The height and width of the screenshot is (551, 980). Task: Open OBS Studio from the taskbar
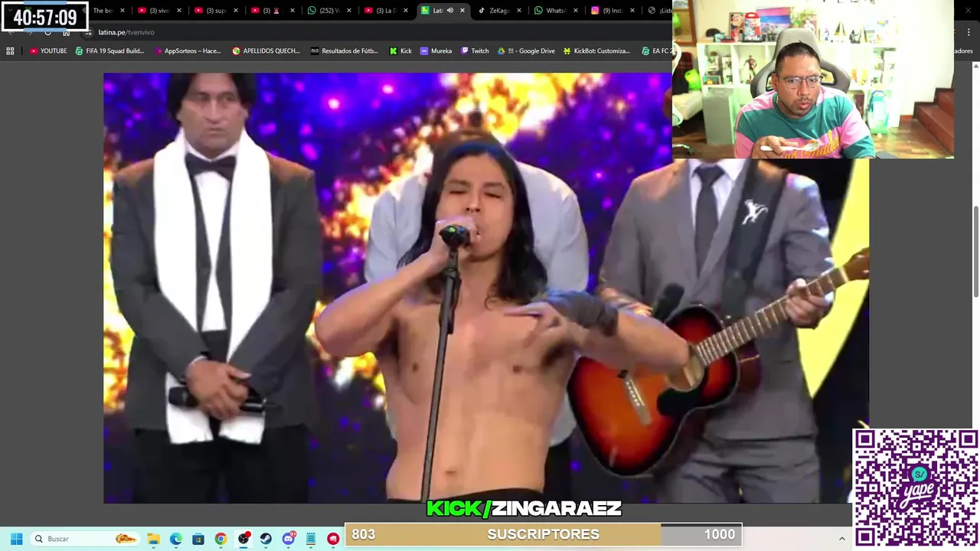[243, 539]
